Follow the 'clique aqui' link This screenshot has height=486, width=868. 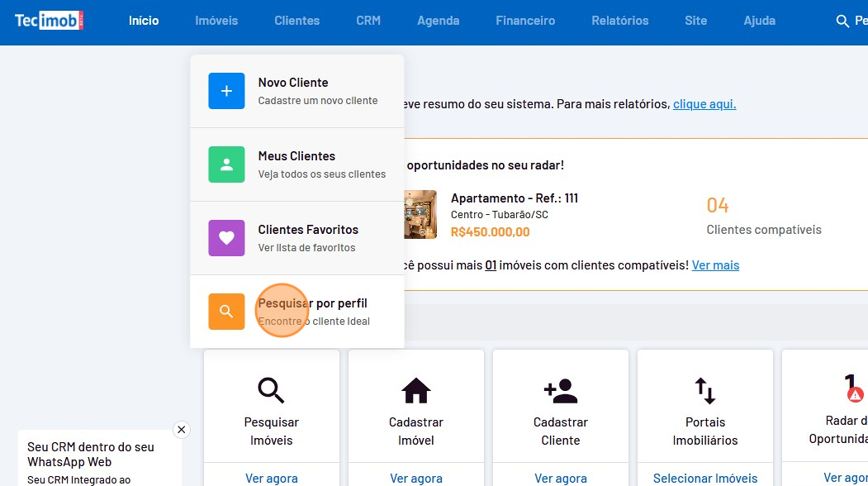(x=704, y=104)
